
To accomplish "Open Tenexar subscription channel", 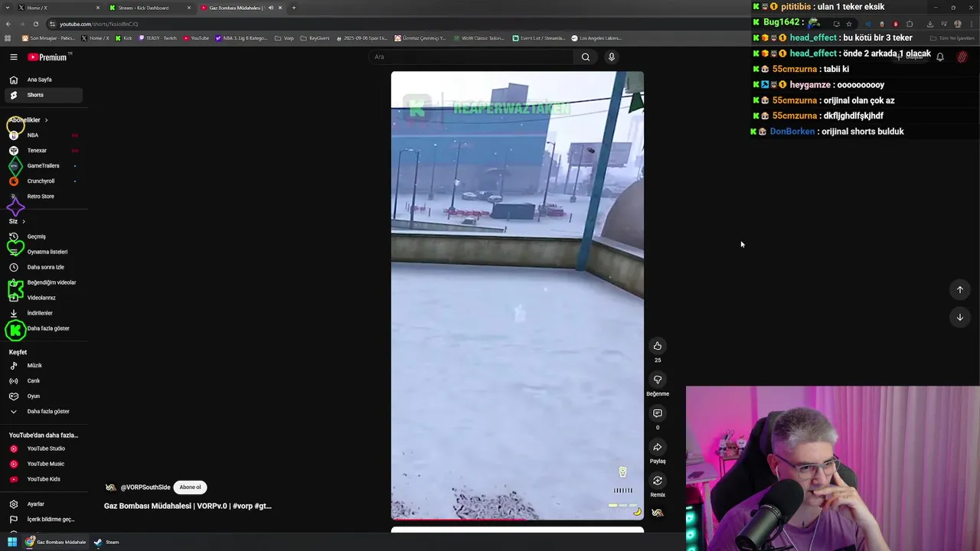I will (x=43, y=151).
